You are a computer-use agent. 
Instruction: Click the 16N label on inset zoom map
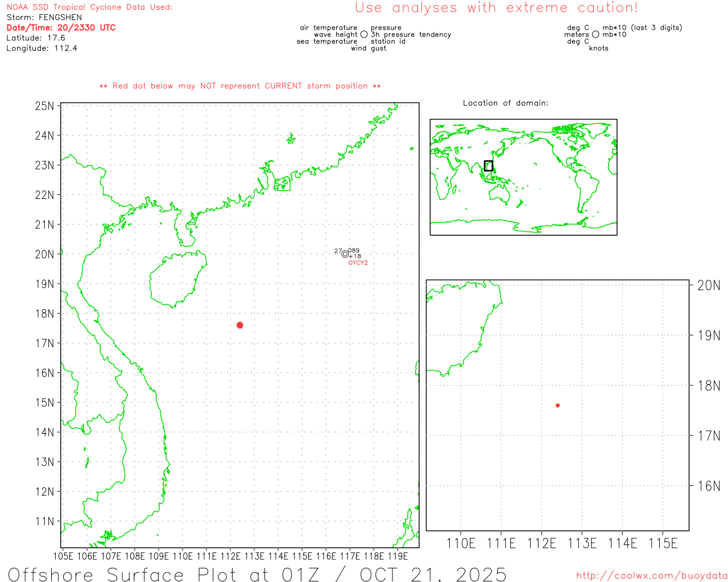tap(709, 486)
